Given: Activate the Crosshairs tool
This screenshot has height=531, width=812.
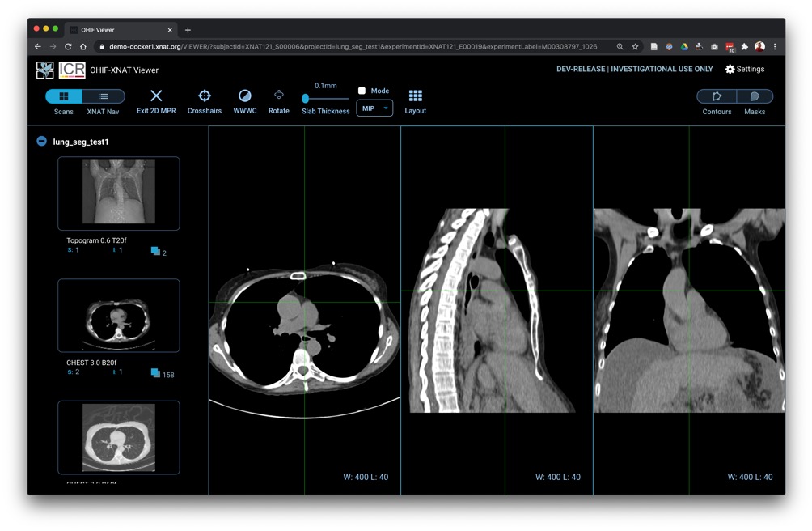Looking at the screenshot, I should pos(205,96).
